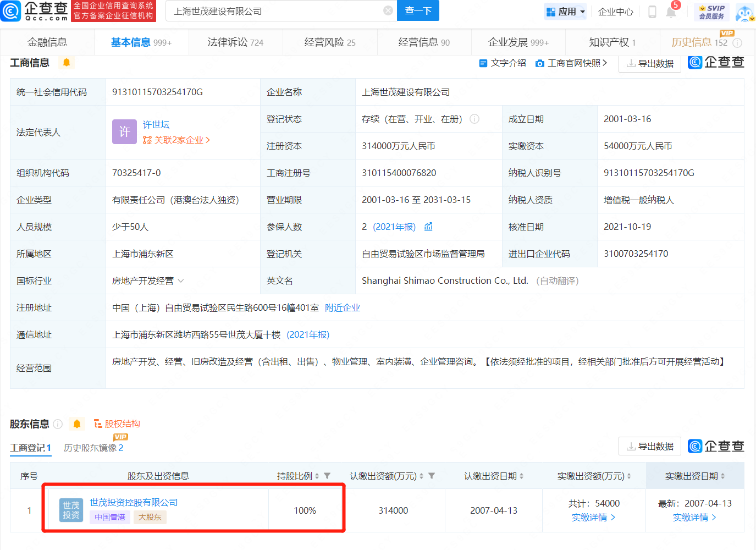The width and height of the screenshot is (756, 550).
Task: Open 2021年报 link beside 通信地址
Action: pos(308,335)
